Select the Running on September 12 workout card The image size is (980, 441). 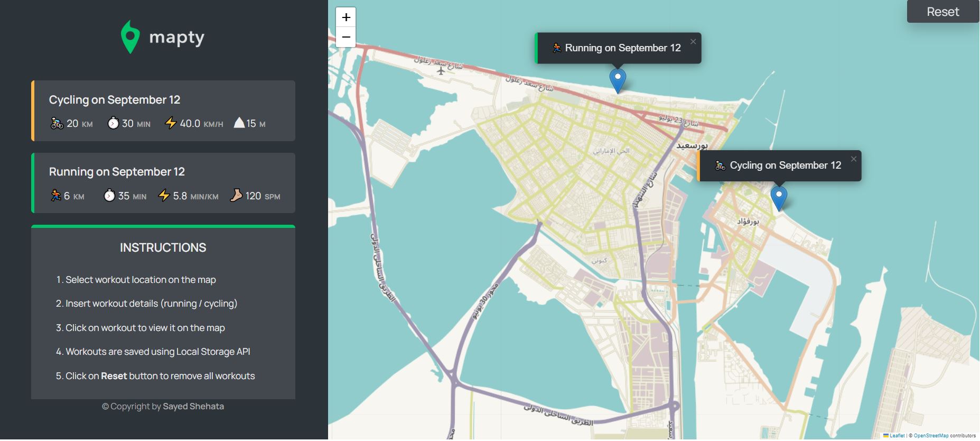(163, 183)
